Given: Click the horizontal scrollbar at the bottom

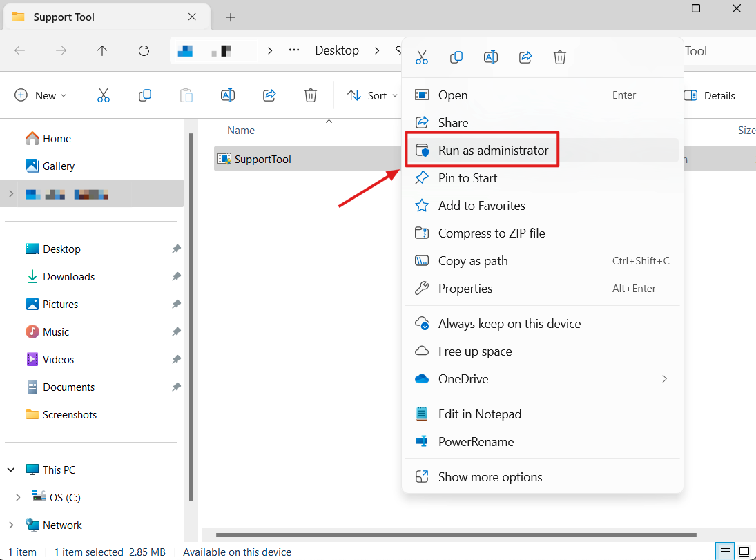Looking at the screenshot, I should pos(456,535).
